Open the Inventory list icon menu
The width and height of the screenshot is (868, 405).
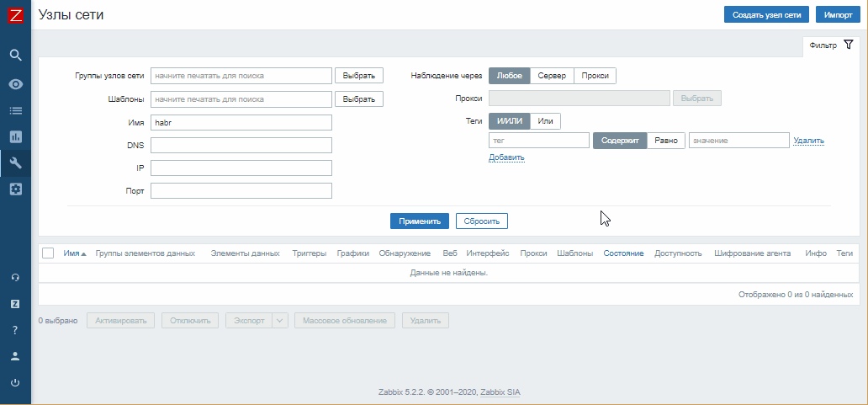(x=16, y=111)
